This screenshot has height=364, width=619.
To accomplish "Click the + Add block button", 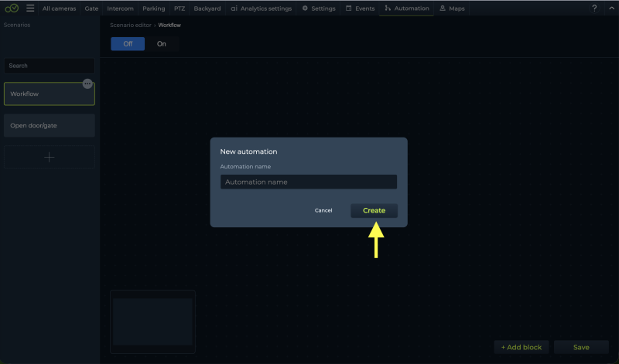I will 521,347.
